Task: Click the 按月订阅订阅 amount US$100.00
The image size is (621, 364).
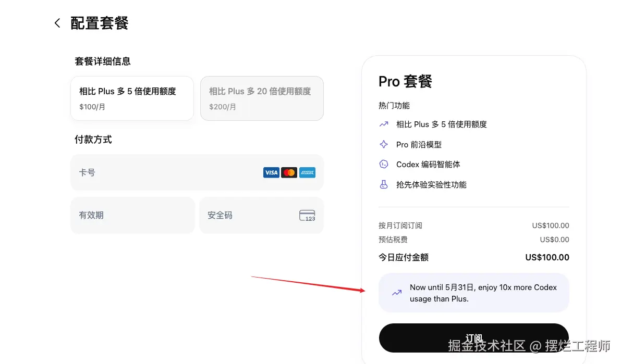Action: [551, 225]
